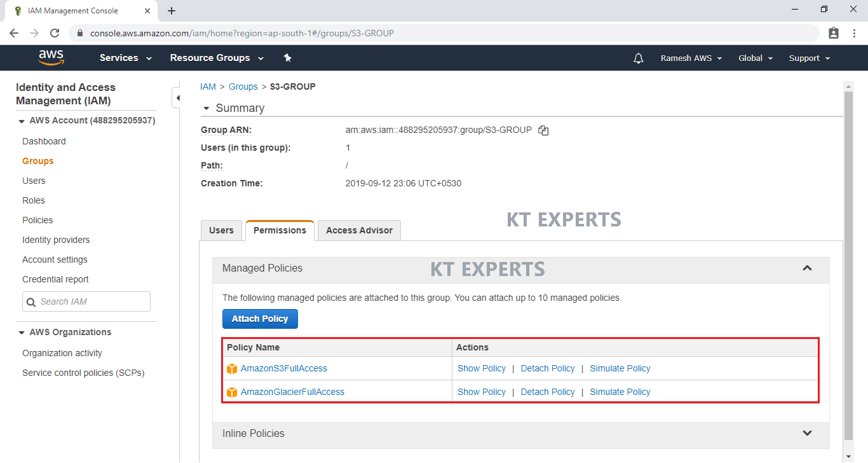Open a new browser tab
Viewport: 868px width, 463px height.
point(172,11)
